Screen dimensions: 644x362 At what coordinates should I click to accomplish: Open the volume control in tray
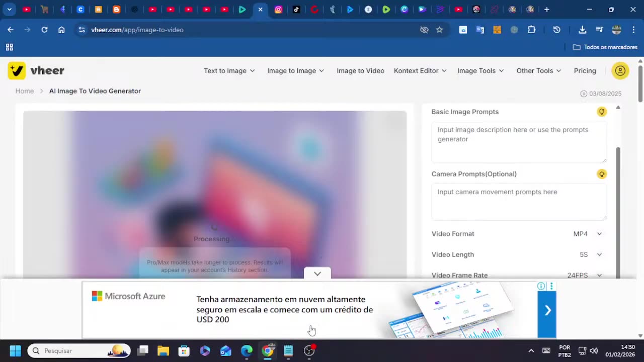point(594,350)
